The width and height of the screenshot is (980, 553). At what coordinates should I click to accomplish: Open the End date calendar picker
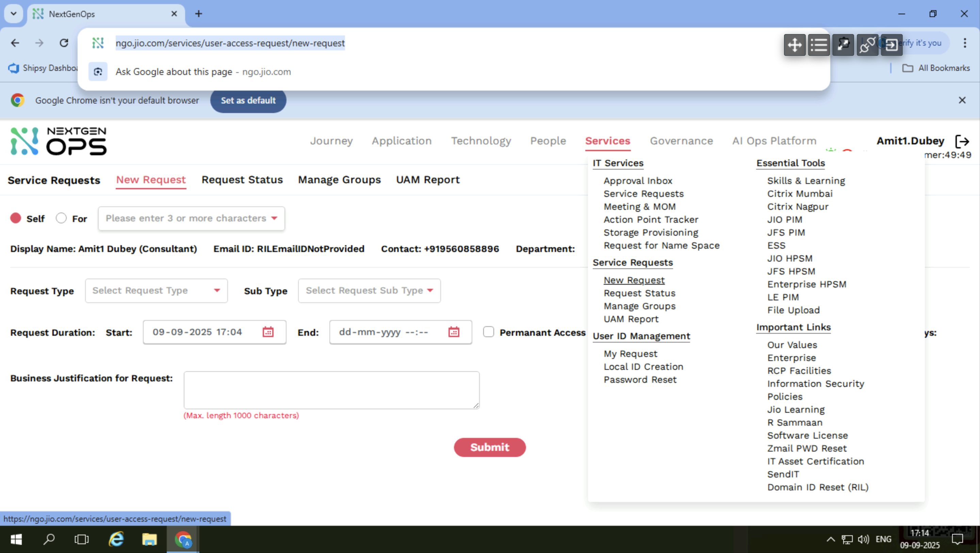(454, 332)
